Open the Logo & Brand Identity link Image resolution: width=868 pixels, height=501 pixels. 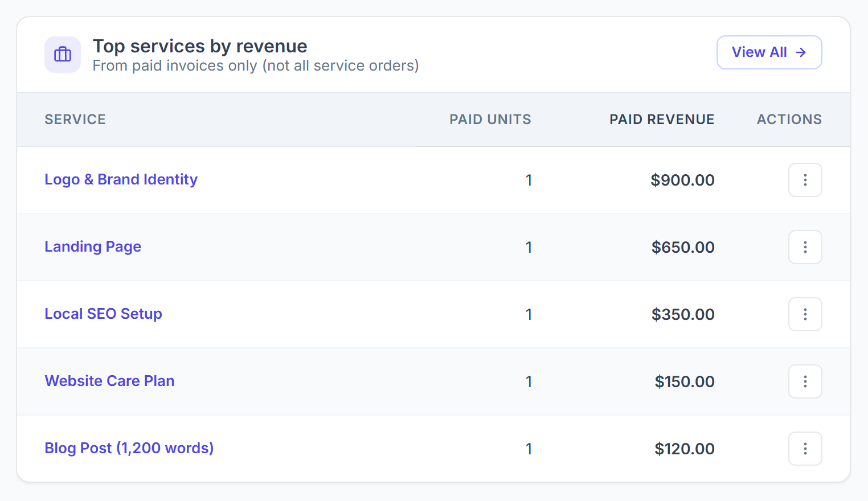point(121,179)
